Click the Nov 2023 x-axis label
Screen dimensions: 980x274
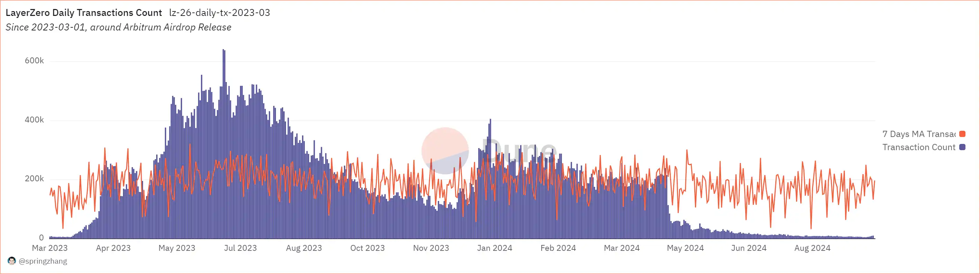[431, 248]
